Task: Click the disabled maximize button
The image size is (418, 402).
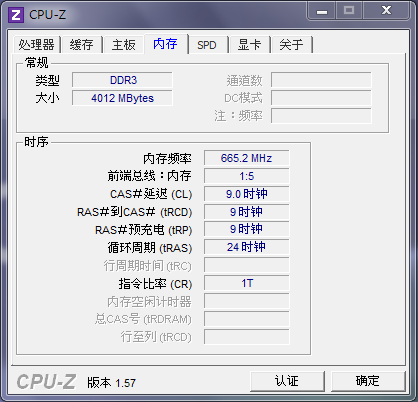Action: pyautogui.click(x=349, y=11)
